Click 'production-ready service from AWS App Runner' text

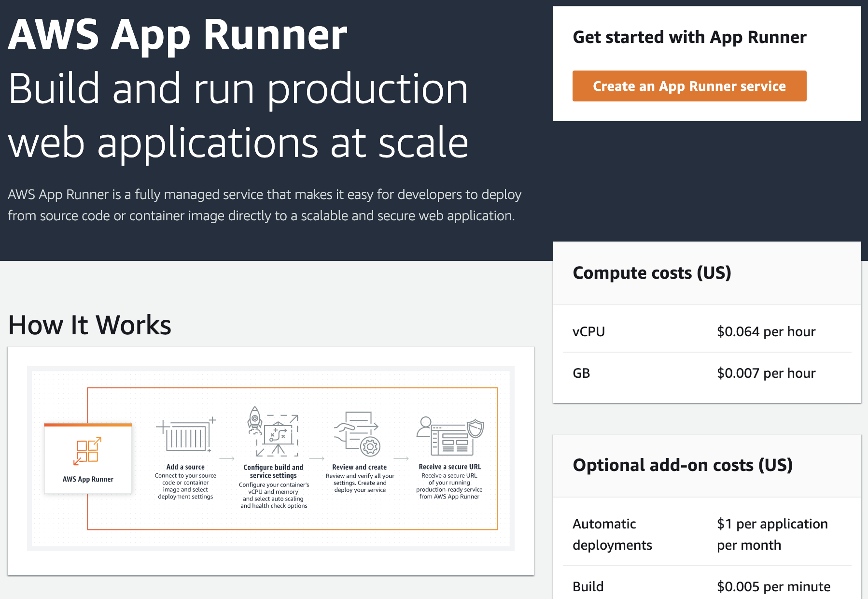click(449, 493)
